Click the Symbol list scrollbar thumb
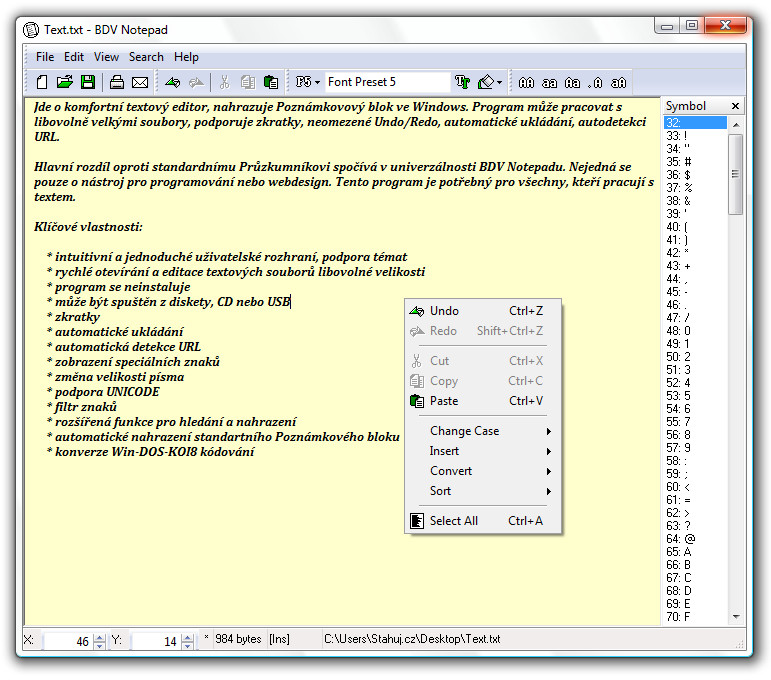771x680 pixels. tap(736, 174)
